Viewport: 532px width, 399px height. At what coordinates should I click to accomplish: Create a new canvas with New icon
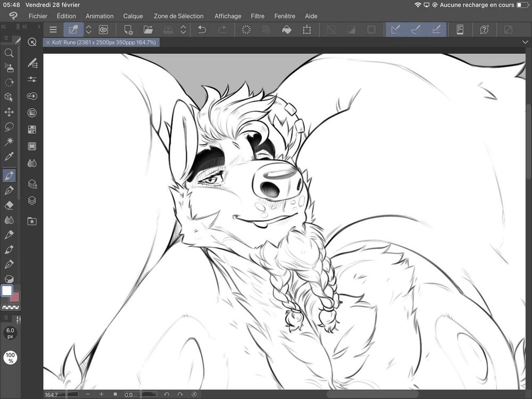128,29
